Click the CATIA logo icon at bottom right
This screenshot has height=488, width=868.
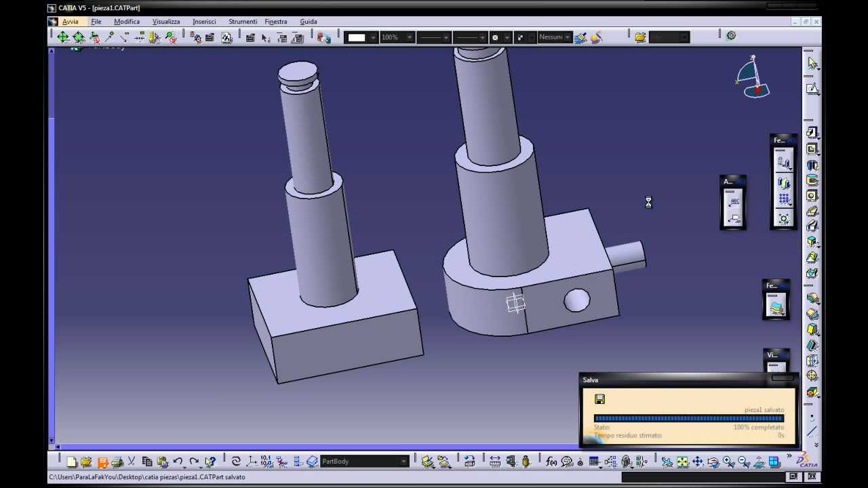coord(807,462)
